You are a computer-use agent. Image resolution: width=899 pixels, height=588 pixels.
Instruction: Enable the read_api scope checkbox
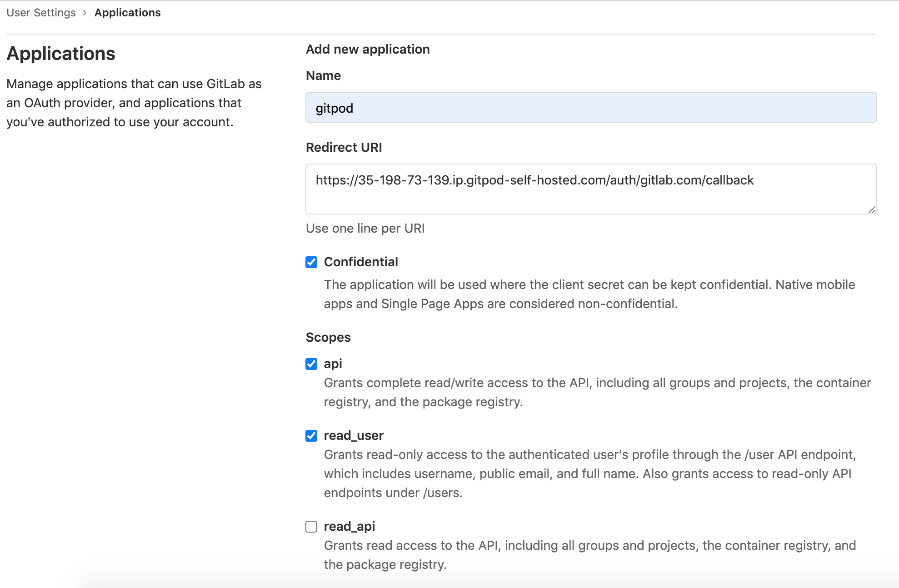(311, 527)
